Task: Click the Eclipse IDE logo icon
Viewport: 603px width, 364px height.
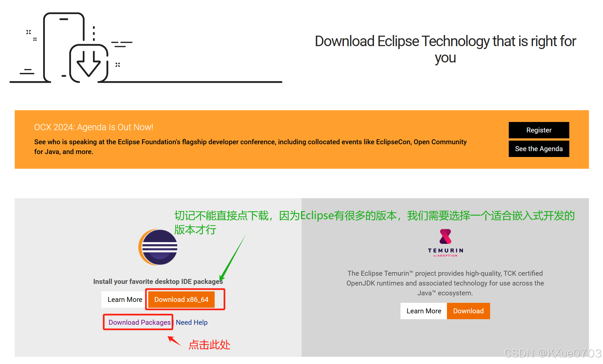Action: (x=158, y=247)
